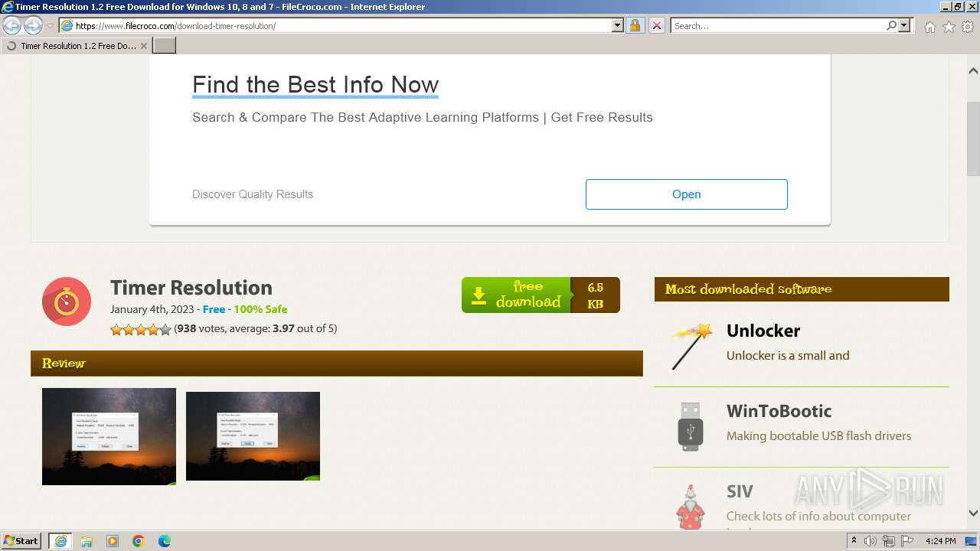Viewport: 980px width, 551px height.
Task: Click the Unlocker magic wand icon
Action: coord(691,346)
